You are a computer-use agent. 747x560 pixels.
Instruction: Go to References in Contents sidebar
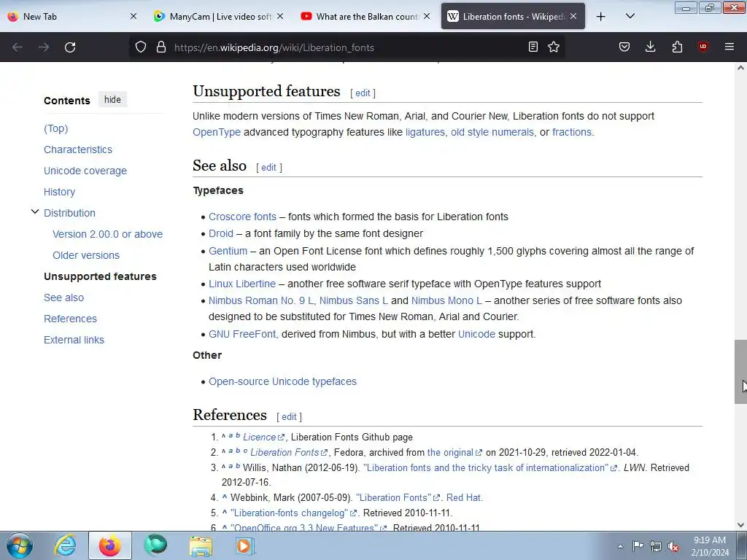point(70,319)
